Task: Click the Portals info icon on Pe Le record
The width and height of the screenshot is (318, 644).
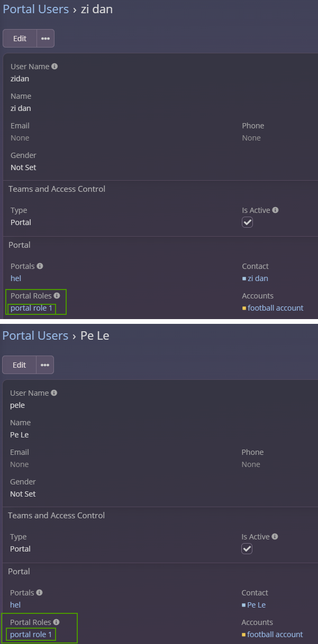Action: pyautogui.click(x=39, y=593)
